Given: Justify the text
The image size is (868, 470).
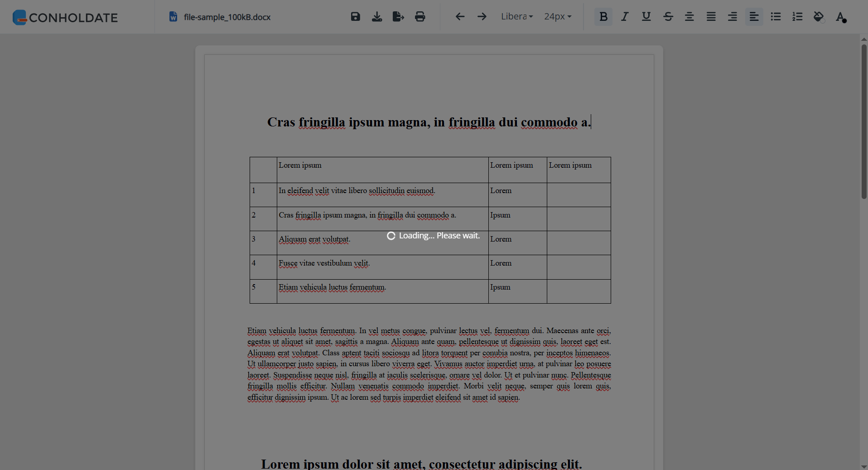Looking at the screenshot, I should click(711, 17).
